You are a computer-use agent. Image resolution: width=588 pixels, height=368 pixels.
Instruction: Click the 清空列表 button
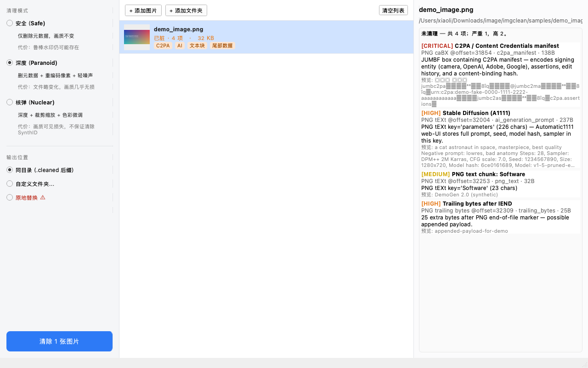[393, 11]
